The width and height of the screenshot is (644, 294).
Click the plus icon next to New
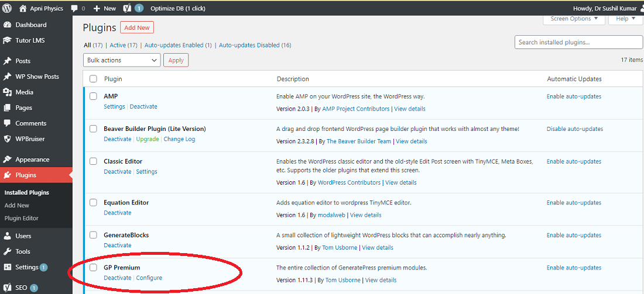pyautogui.click(x=97, y=9)
